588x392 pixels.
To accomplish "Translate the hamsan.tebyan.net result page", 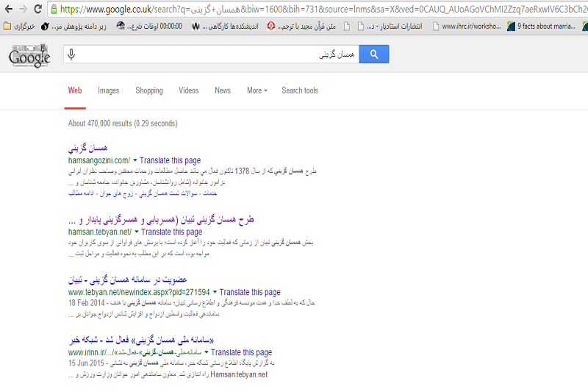I will 172,232.
